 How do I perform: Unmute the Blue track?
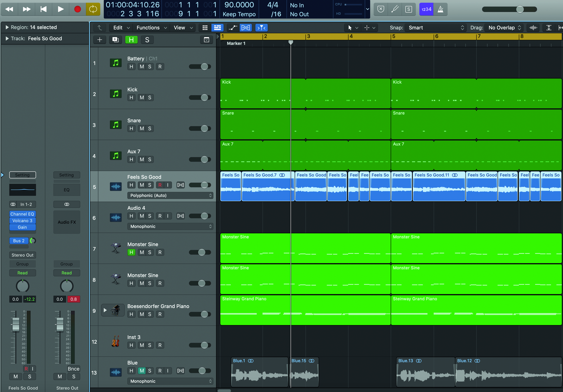(142, 371)
